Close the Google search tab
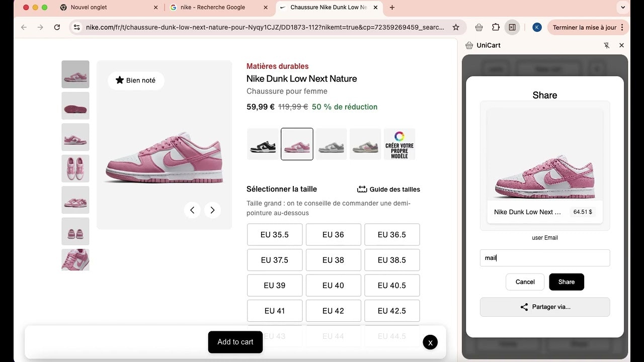Screen dimensions: 644x362 [265, 8]
